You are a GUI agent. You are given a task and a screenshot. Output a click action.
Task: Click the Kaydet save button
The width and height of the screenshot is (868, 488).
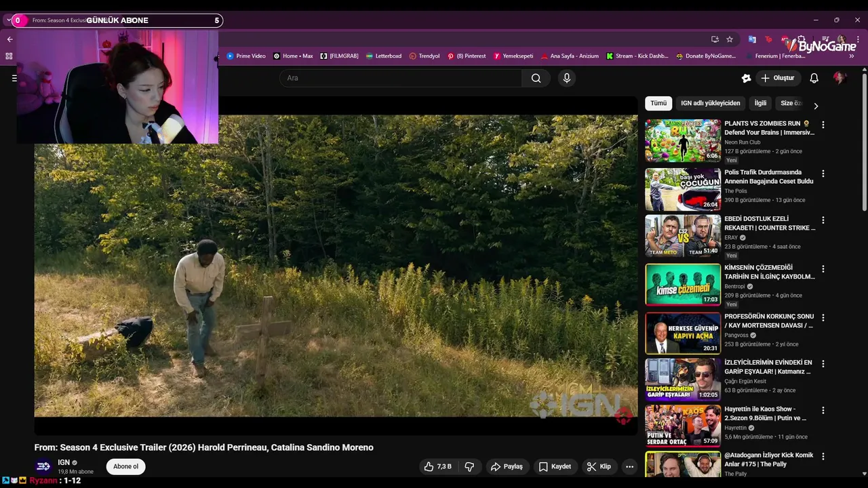[555, 466]
